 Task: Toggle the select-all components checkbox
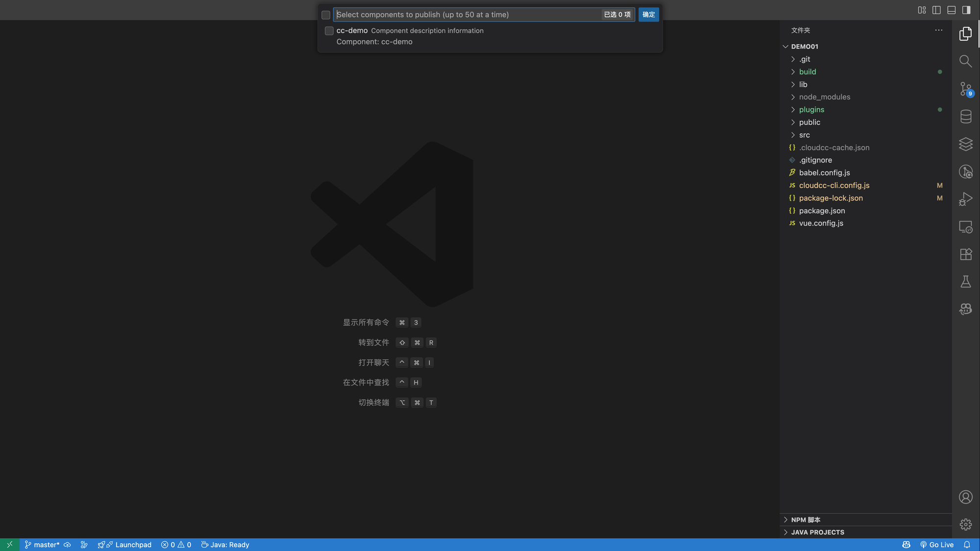coord(326,15)
